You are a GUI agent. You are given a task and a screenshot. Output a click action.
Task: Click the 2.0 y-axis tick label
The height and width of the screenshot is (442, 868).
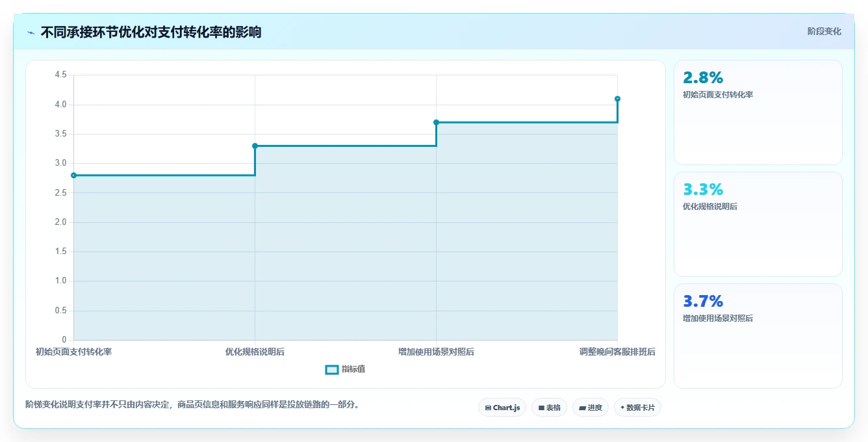pos(60,222)
